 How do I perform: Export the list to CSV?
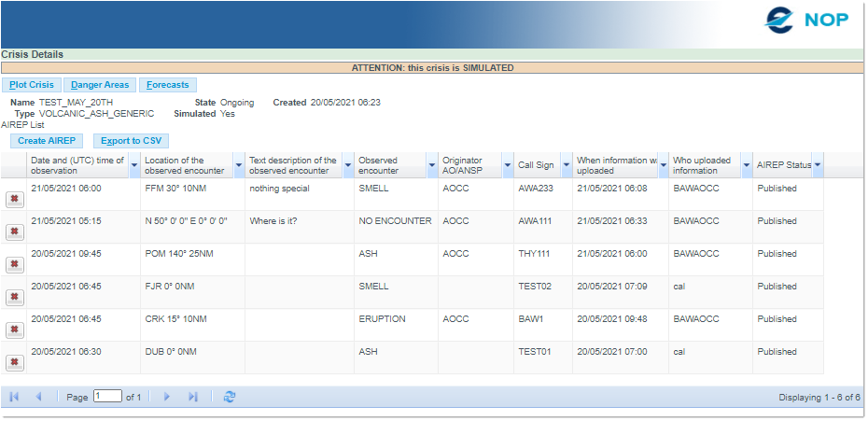pos(131,141)
